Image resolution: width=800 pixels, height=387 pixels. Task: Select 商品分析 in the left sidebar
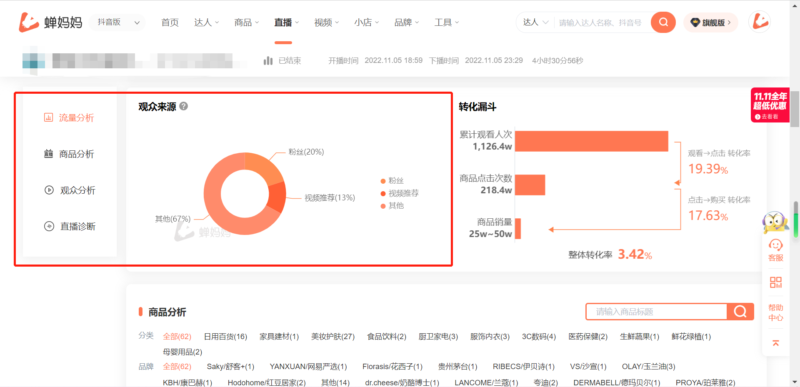[69, 154]
